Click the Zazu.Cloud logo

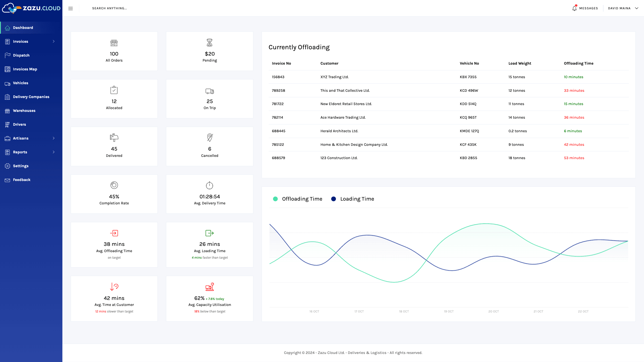31,8
